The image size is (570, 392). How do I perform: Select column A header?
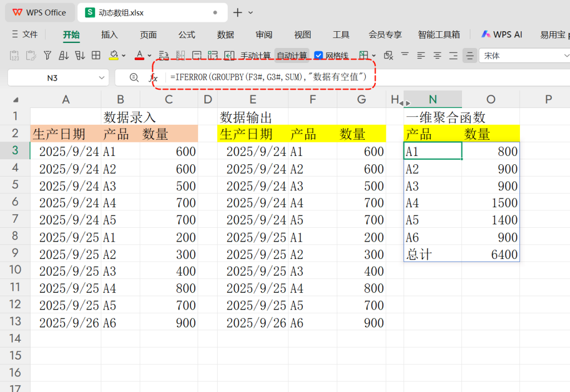pyautogui.click(x=66, y=99)
